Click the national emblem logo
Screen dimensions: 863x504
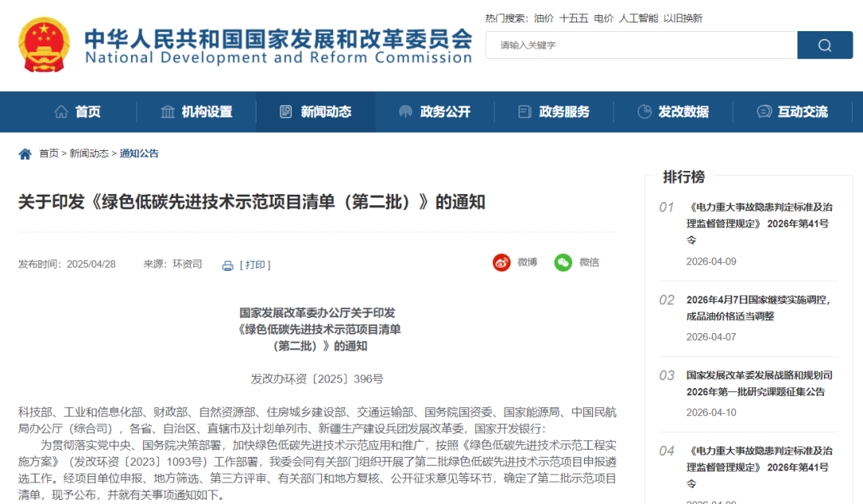pos(45,45)
